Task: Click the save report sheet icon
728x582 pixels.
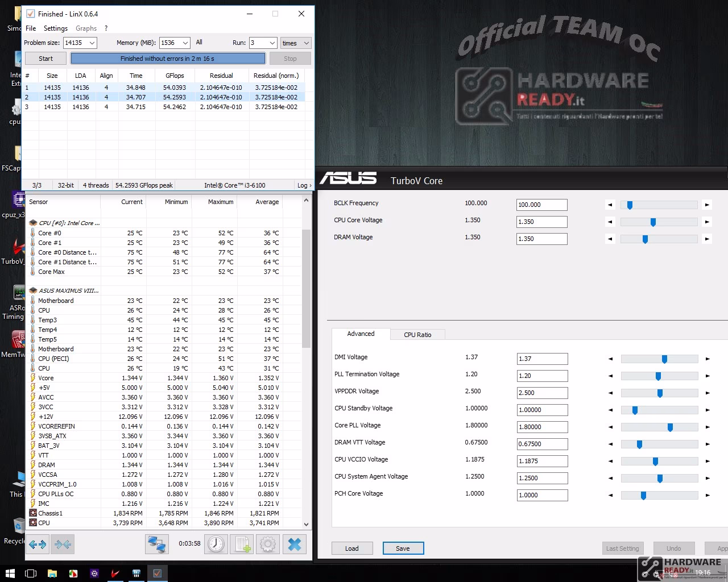Action: [243, 544]
